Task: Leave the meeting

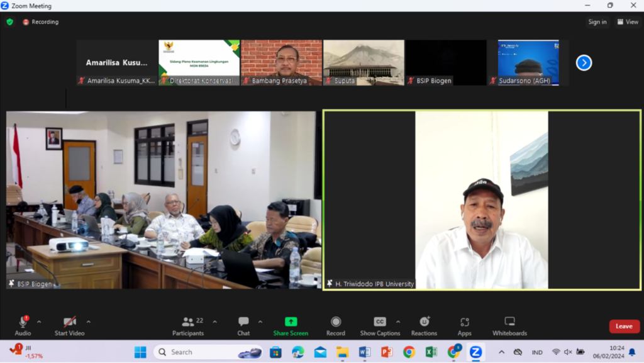Action: (x=624, y=327)
